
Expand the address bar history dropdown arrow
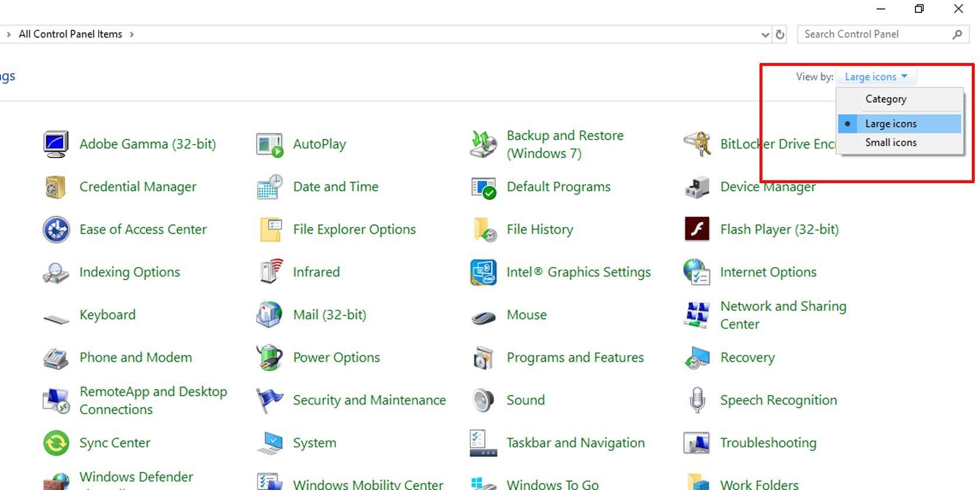[765, 34]
